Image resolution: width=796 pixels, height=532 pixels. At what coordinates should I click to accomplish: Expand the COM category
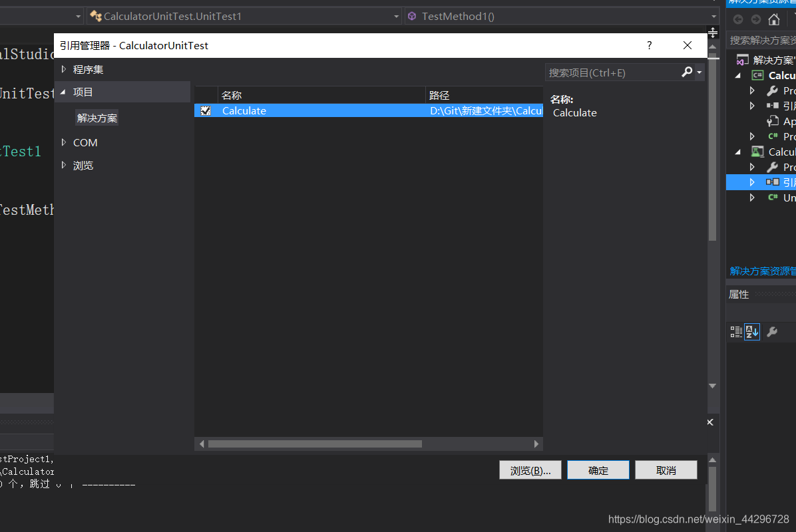pyautogui.click(x=63, y=142)
